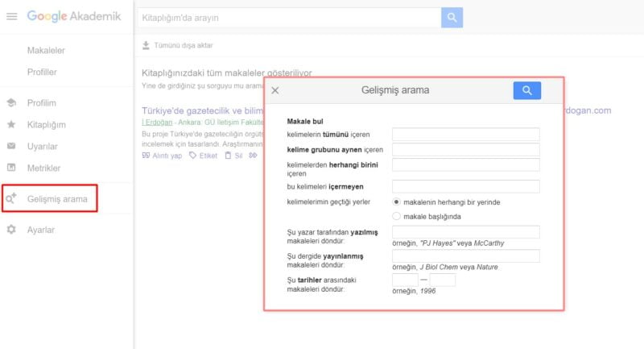The image size is (644, 349).
Task: Click the 'kelimelerin tümünü içeren' input field
Action: pos(465,135)
